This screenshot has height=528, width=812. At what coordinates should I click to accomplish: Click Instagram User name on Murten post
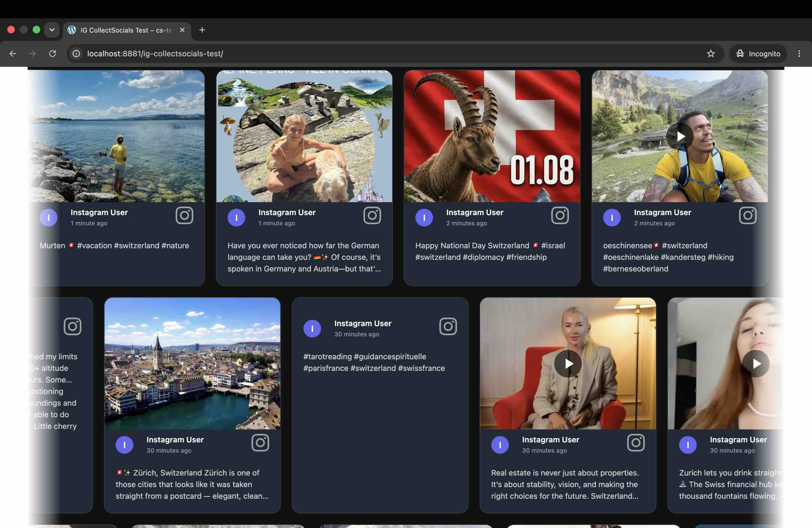pos(99,212)
